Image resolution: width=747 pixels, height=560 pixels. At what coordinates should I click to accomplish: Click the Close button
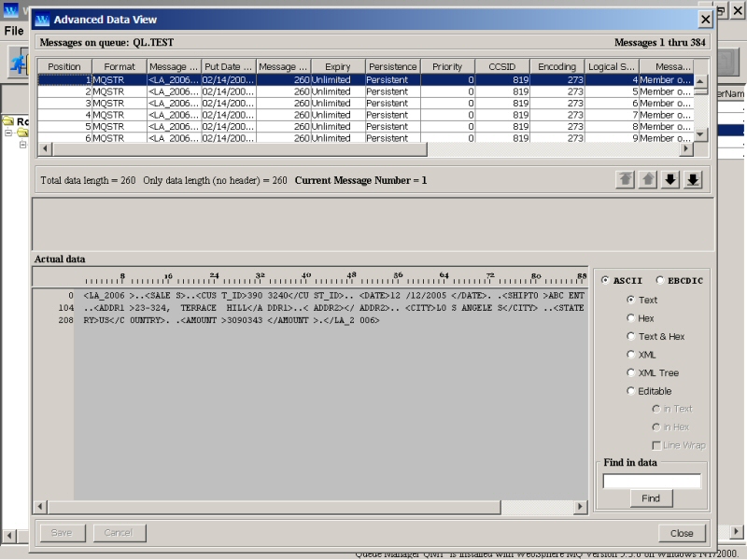click(x=682, y=533)
